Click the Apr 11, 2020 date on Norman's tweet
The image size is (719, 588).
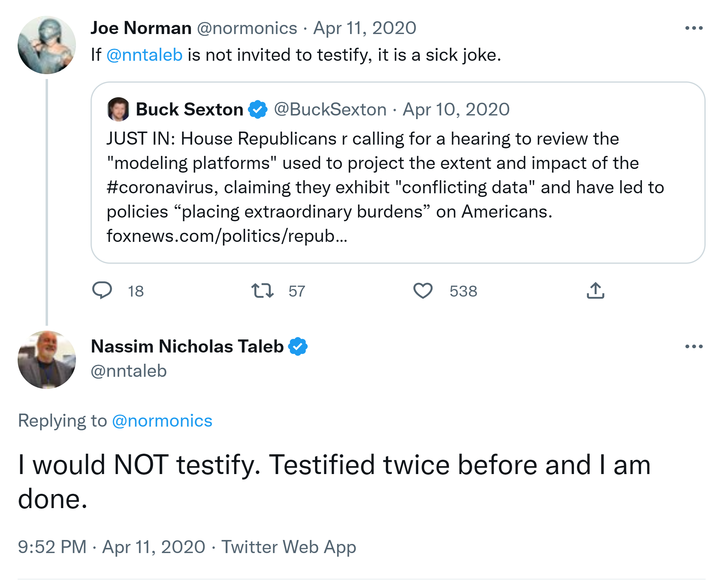364,28
